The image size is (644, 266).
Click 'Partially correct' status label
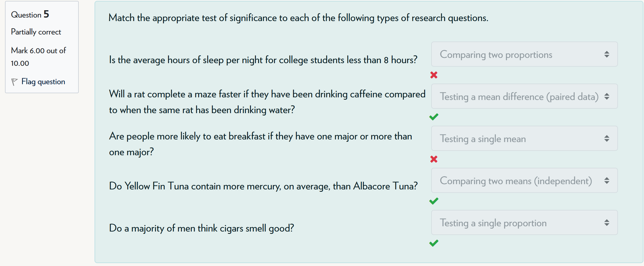click(36, 32)
